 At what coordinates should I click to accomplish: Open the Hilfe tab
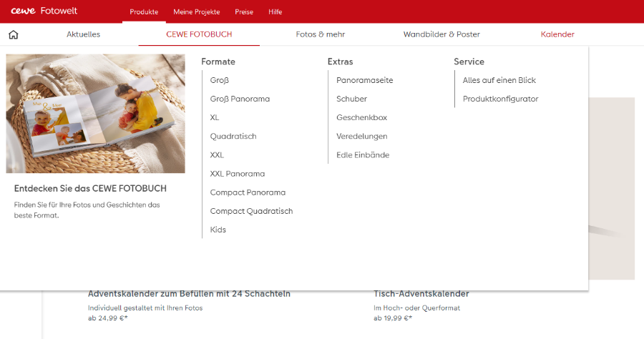pos(275,12)
